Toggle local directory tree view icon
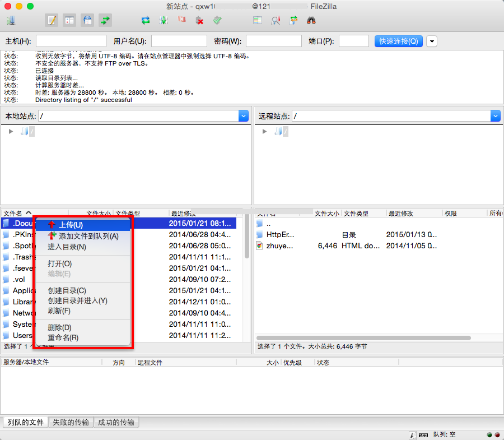 [x=69, y=21]
